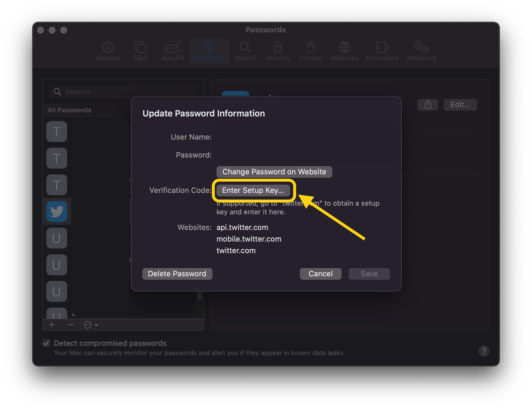This screenshot has width=532, height=409.
Task: Open the Search preferences pane
Action: pyautogui.click(x=245, y=51)
